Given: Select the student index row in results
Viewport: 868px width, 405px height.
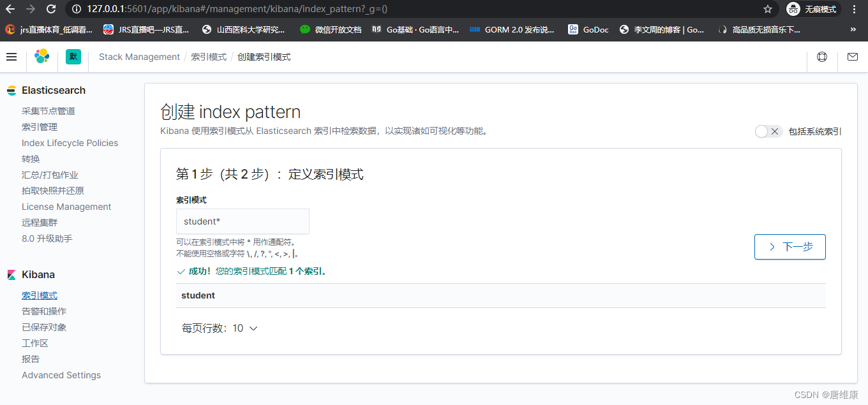Looking at the screenshot, I should tap(198, 295).
